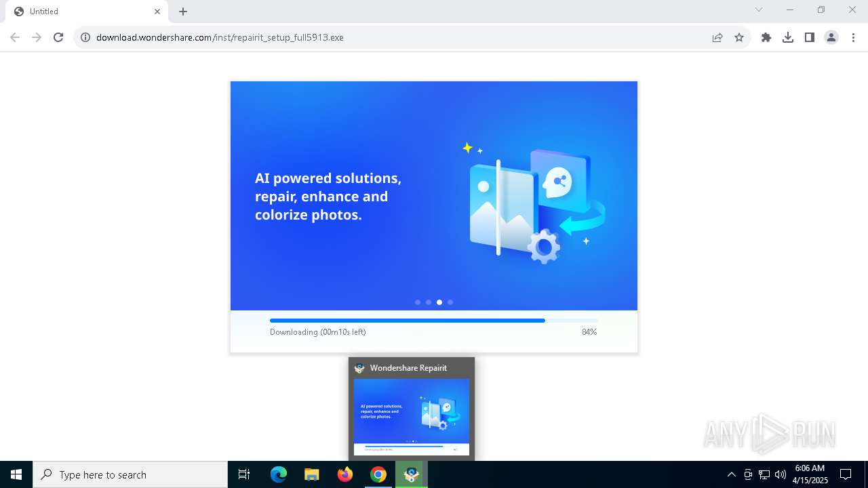Click the 84% progress label
Viewport: 868px width, 488px height.
pyautogui.click(x=589, y=332)
